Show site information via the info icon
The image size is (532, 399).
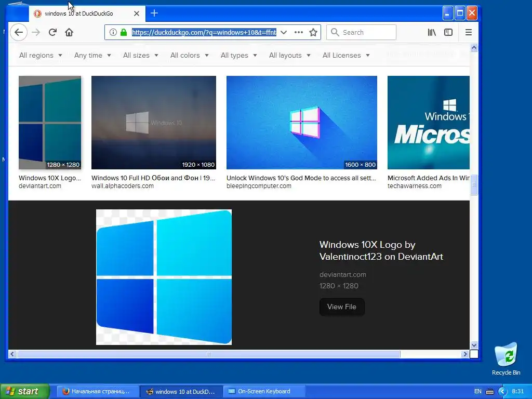tap(113, 32)
